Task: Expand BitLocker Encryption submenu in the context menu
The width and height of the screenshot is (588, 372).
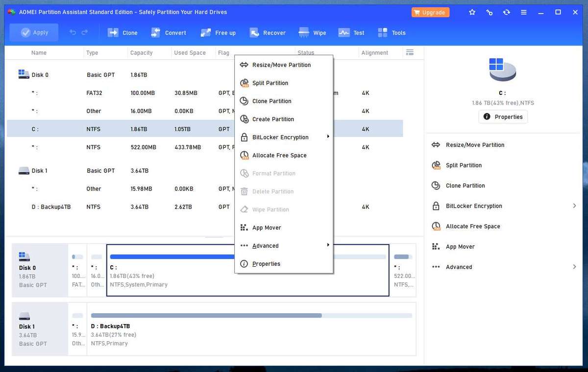Action: tap(284, 137)
